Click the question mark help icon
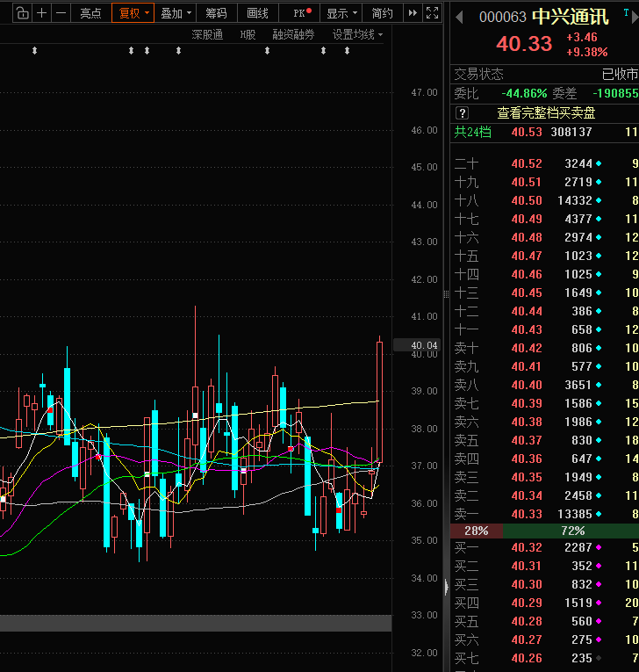The width and height of the screenshot is (639, 672). (462, 113)
